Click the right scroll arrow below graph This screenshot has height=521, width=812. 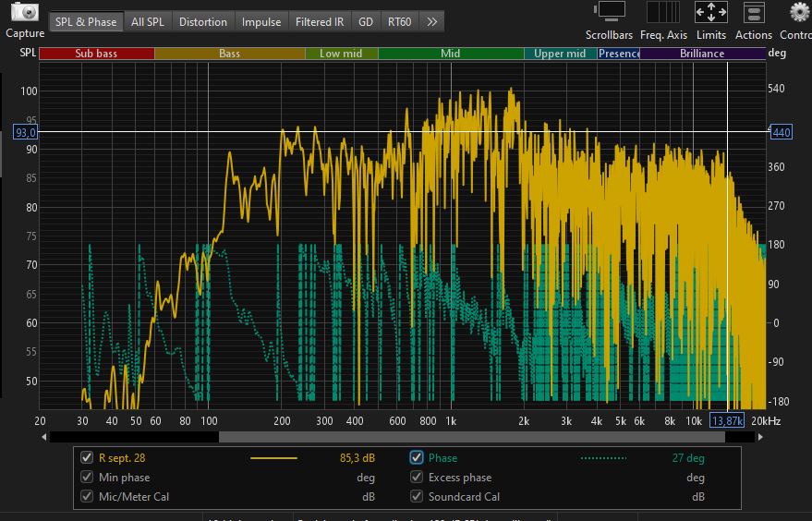click(760, 437)
